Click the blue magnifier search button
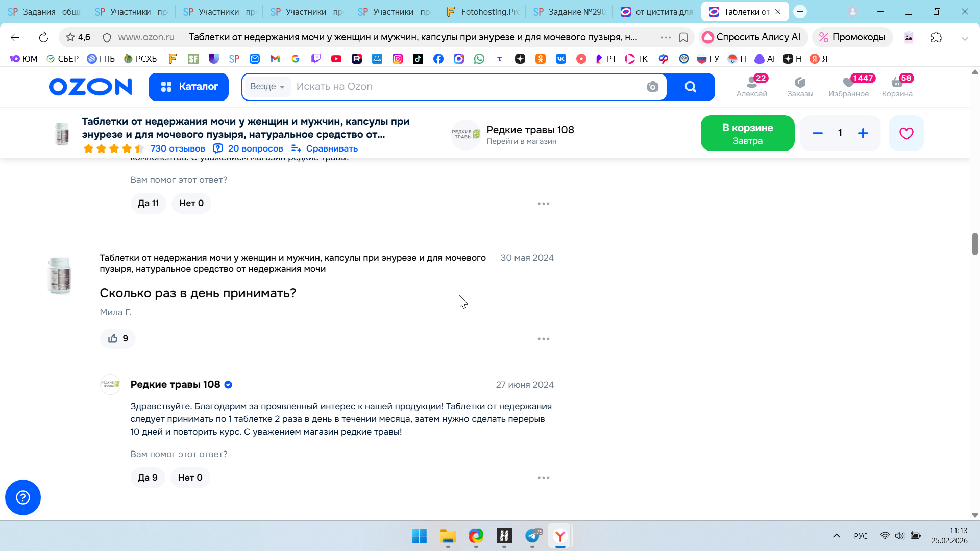Viewport: 980px width, 551px height. tap(691, 87)
